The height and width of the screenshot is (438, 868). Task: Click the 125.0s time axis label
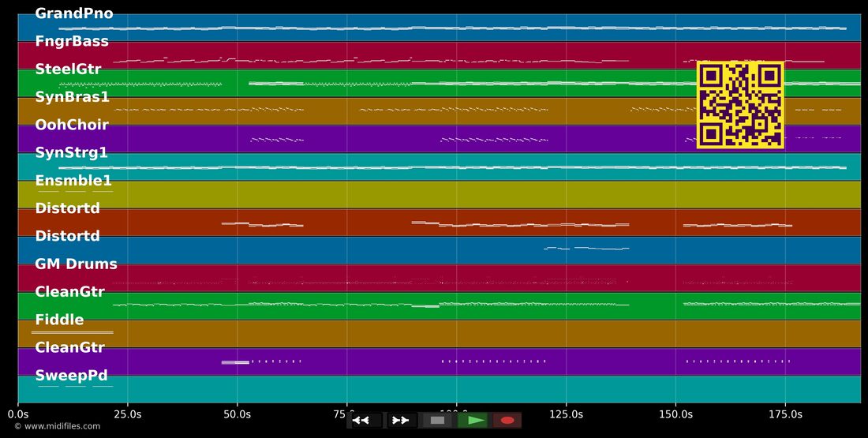[567, 414]
